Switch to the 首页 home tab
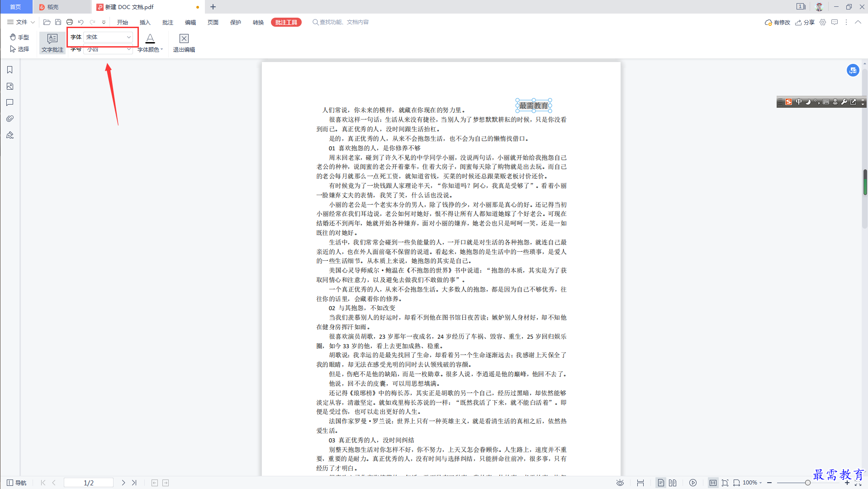Image resolution: width=868 pixels, height=489 pixels. click(x=16, y=7)
